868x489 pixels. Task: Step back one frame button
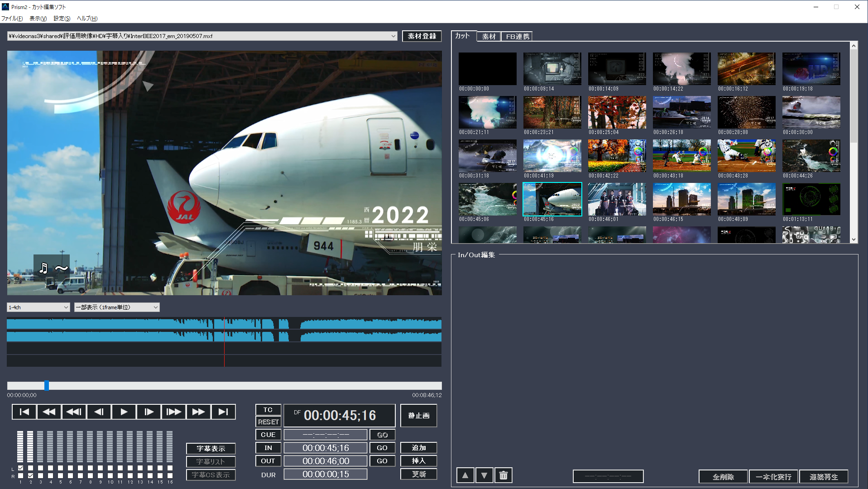pos(99,412)
